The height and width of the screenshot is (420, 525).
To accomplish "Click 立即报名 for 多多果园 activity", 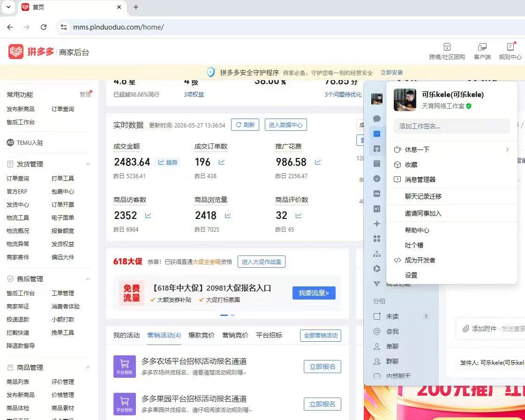I will coord(322,404).
